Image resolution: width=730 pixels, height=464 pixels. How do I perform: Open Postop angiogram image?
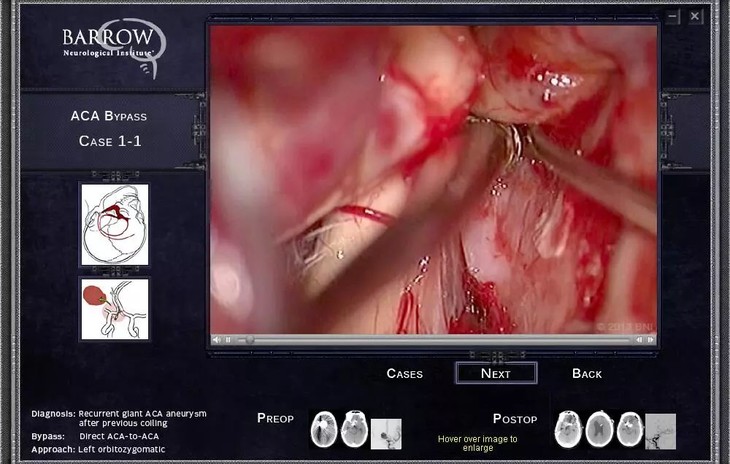click(660, 431)
